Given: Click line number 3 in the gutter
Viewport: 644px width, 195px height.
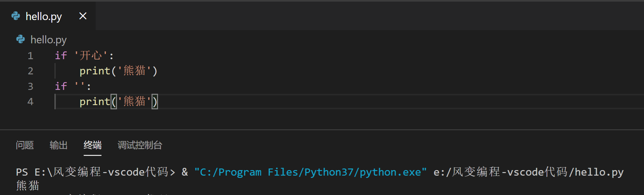Looking at the screenshot, I should click(30, 86).
